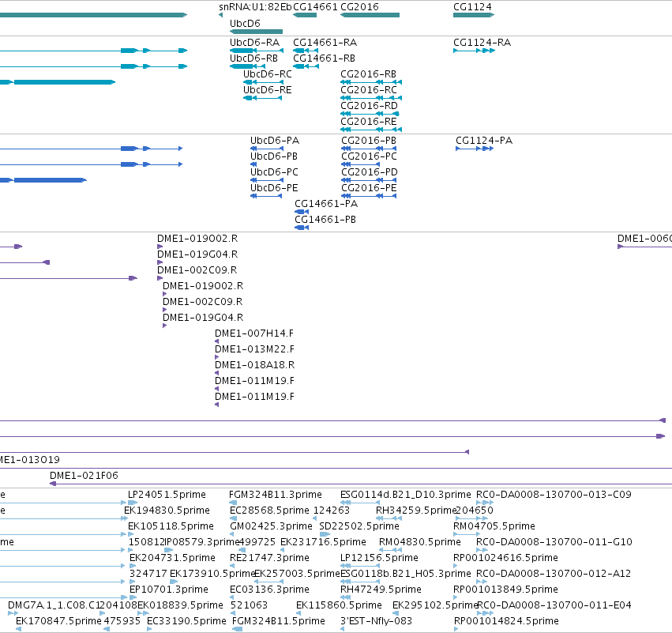Click the ESG0114d.B21_D10.3prime EST label
This screenshot has width=672, height=633.
[405, 495]
